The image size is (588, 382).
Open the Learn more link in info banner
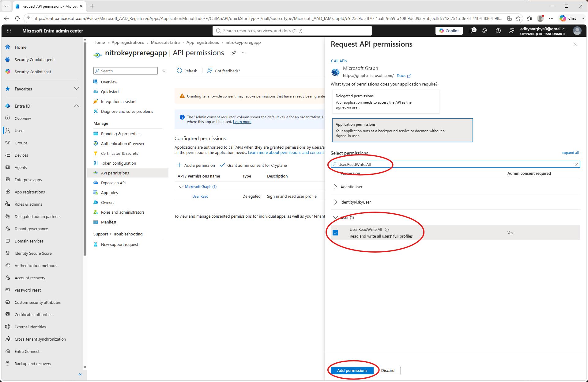[242, 122]
